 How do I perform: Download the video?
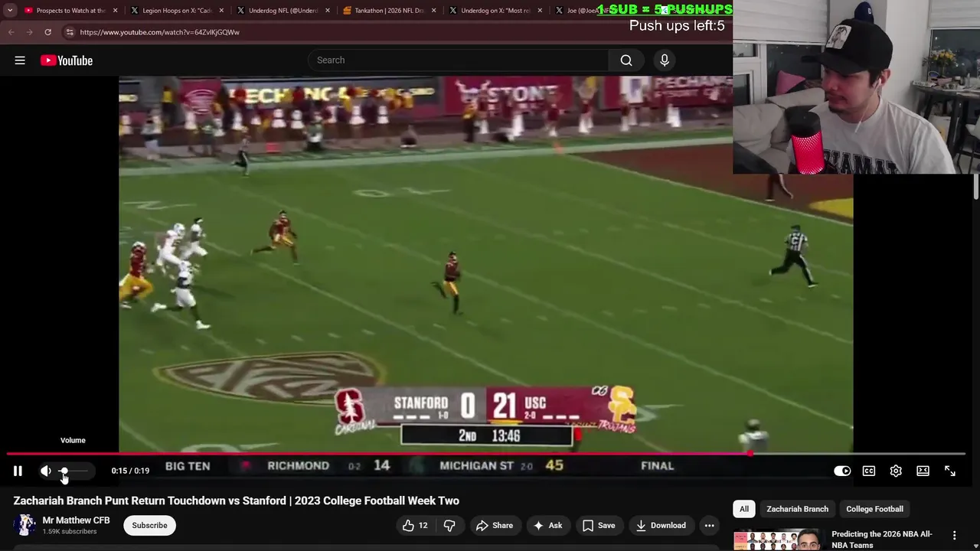661,525
